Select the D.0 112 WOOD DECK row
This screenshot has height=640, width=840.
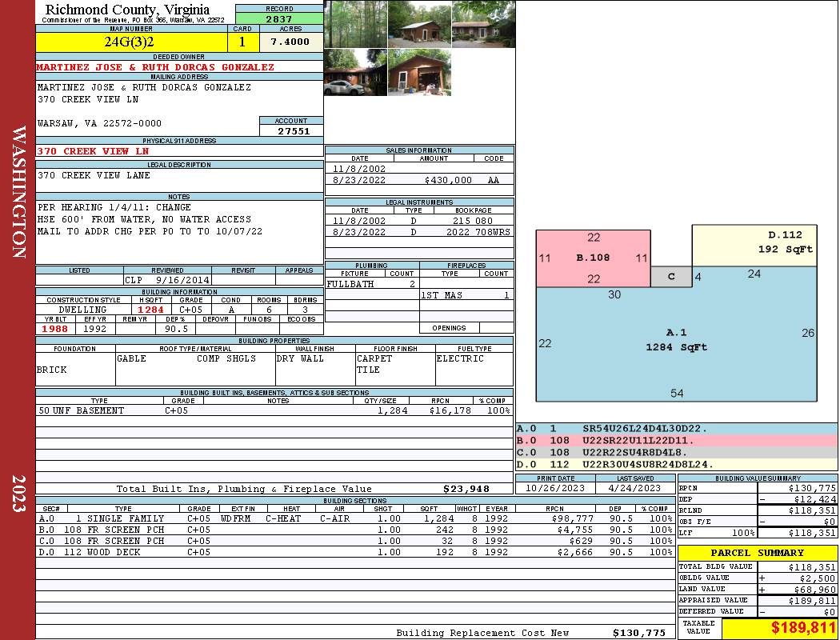click(x=355, y=552)
